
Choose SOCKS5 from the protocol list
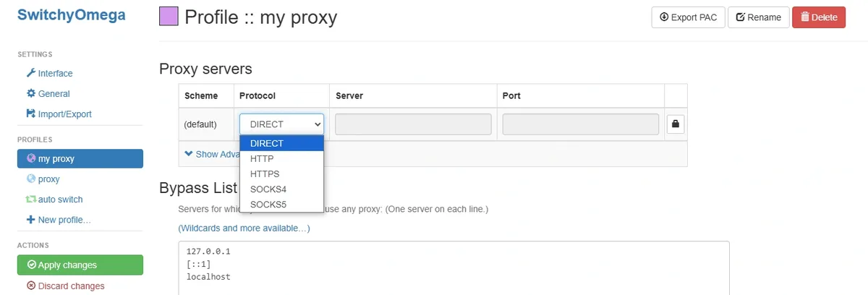[x=281, y=204]
